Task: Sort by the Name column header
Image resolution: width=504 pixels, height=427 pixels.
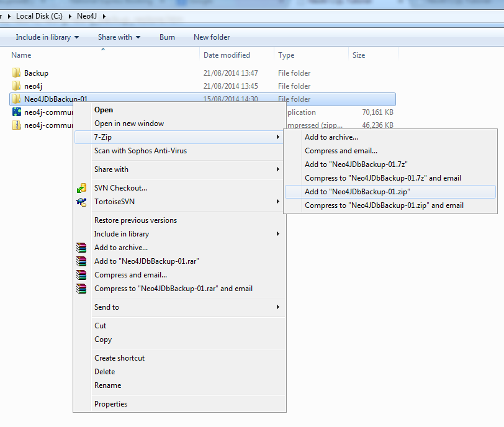Action: click(21, 55)
